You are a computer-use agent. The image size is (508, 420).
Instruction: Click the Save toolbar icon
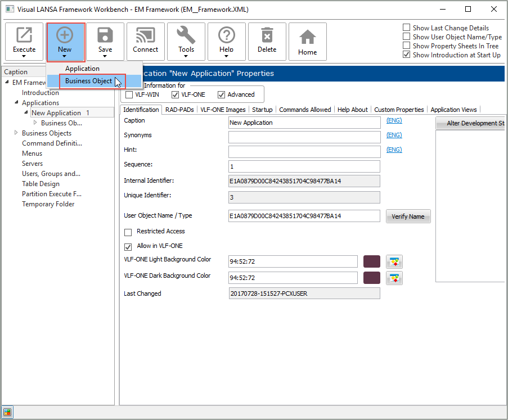(x=105, y=36)
